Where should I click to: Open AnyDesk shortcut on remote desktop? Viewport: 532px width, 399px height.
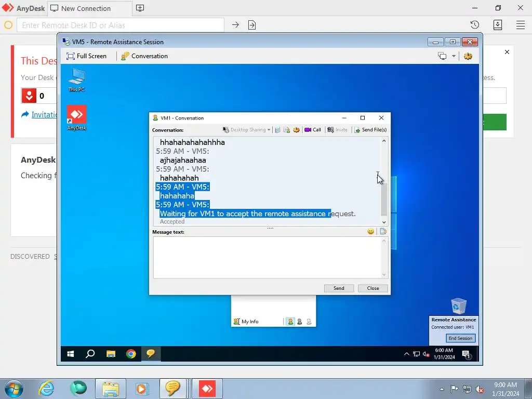tap(77, 118)
